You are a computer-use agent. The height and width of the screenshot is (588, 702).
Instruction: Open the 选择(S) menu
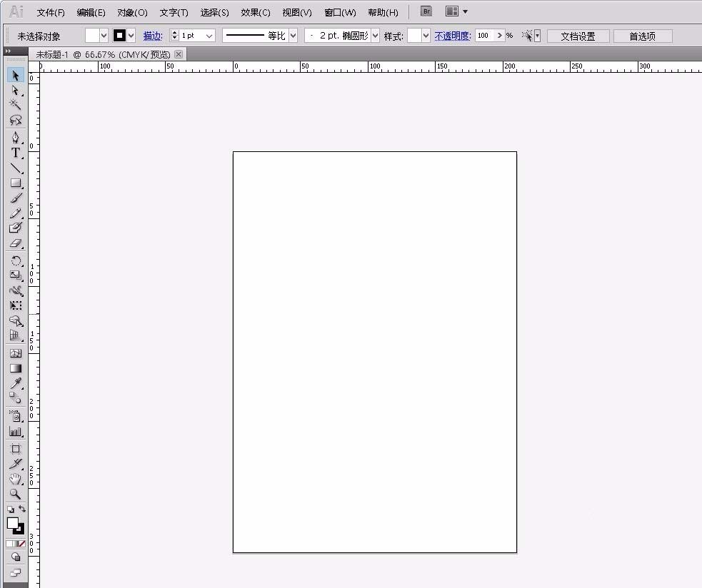pos(214,13)
